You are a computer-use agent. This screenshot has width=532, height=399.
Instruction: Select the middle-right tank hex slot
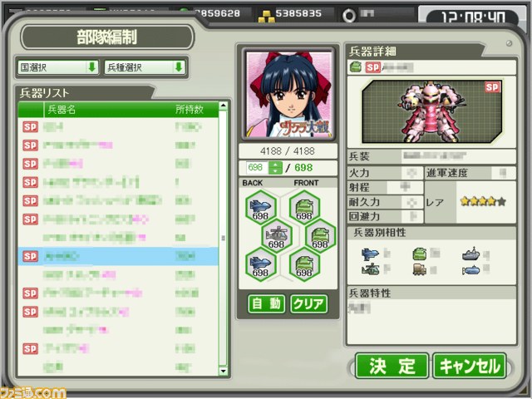(x=321, y=235)
